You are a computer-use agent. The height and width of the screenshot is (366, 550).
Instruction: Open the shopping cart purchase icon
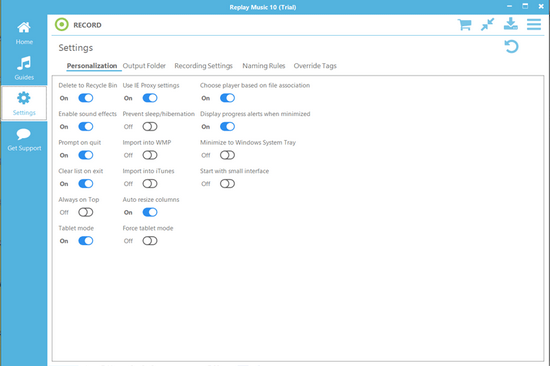tap(464, 25)
